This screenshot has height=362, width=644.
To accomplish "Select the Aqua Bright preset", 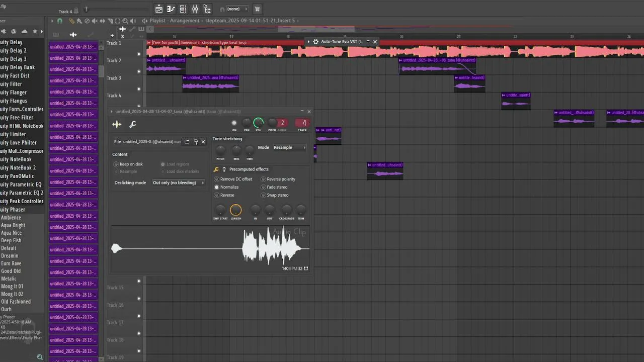I will [x=13, y=225].
